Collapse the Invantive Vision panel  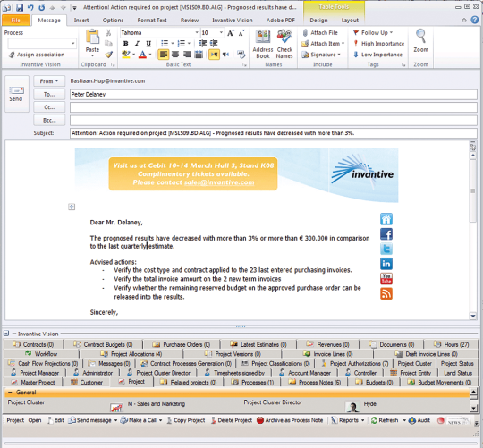pyautogui.click(x=6, y=334)
